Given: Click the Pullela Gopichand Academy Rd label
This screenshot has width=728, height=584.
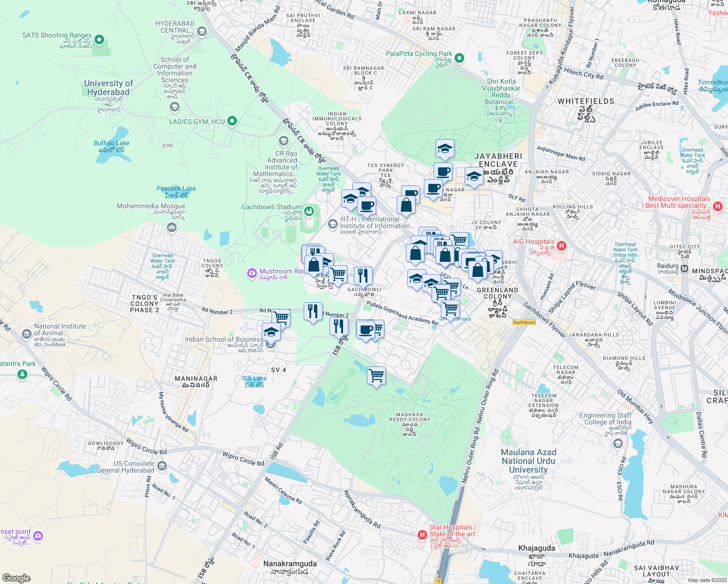Looking at the screenshot, I should pyautogui.click(x=402, y=313).
